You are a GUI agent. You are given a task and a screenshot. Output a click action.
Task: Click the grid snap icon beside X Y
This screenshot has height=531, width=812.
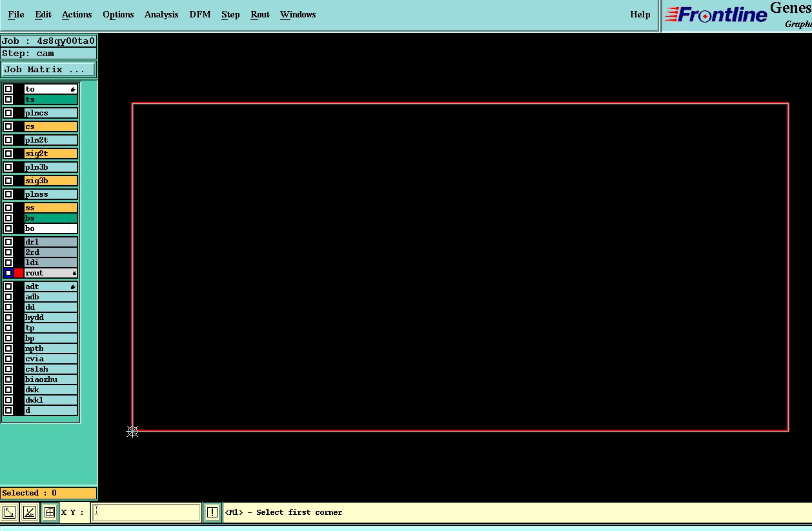click(49, 512)
